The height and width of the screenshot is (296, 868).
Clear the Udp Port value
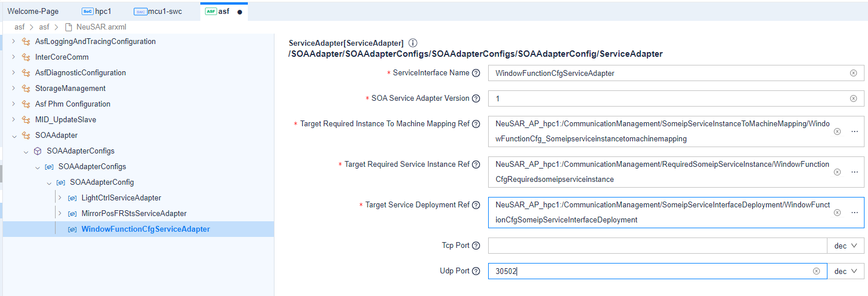point(816,271)
